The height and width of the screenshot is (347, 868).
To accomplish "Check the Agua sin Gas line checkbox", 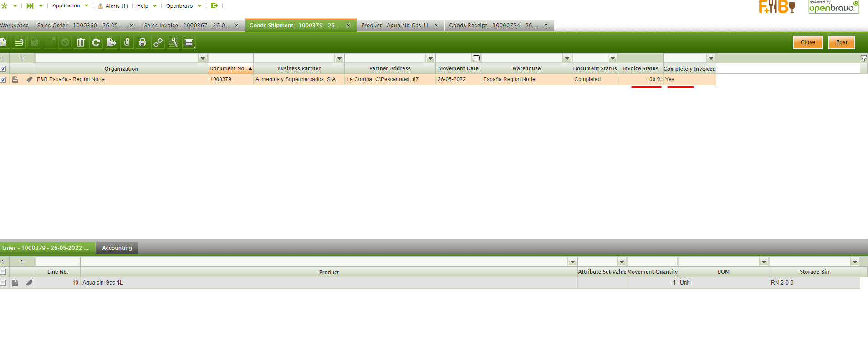I will pos(3,283).
